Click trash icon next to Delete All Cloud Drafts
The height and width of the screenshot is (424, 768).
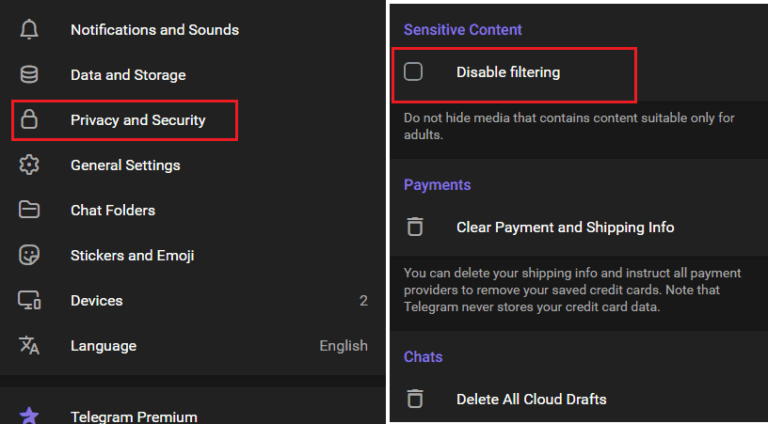pyautogui.click(x=415, y=399)
